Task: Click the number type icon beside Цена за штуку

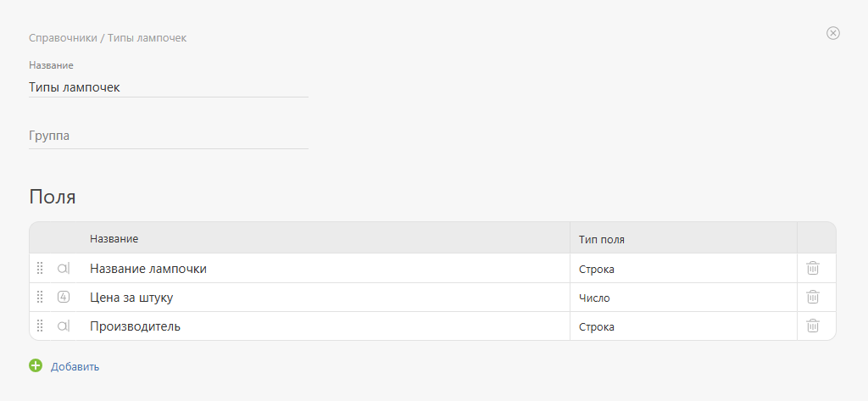Action: click(64, 298)
